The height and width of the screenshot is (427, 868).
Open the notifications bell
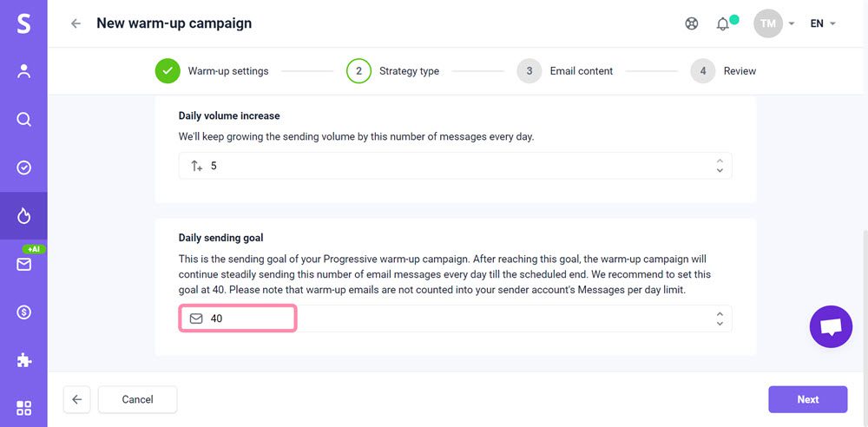tap(723, 23)
